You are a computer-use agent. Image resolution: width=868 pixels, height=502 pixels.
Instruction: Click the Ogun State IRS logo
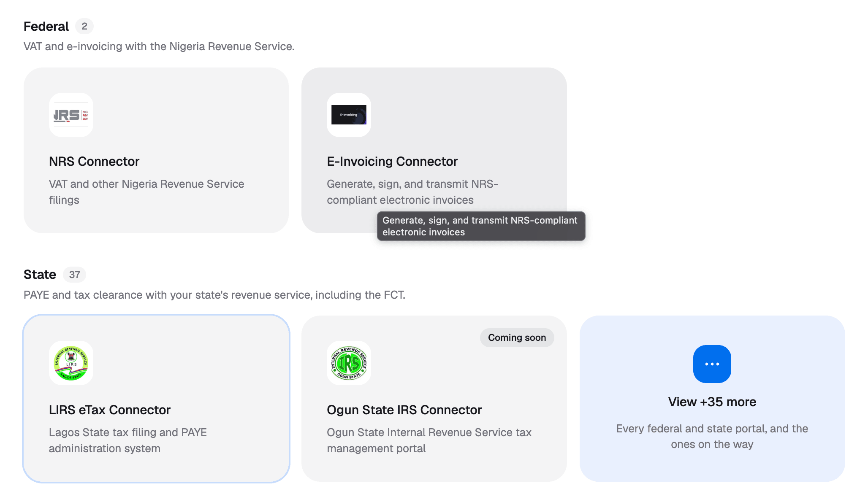point(349,363)
